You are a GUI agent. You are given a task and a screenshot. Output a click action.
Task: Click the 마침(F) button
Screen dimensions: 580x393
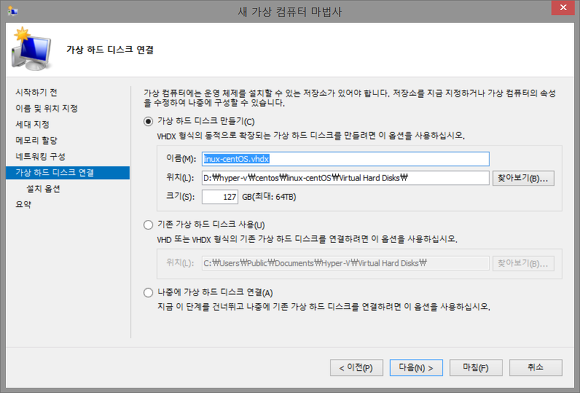[476, 368]
